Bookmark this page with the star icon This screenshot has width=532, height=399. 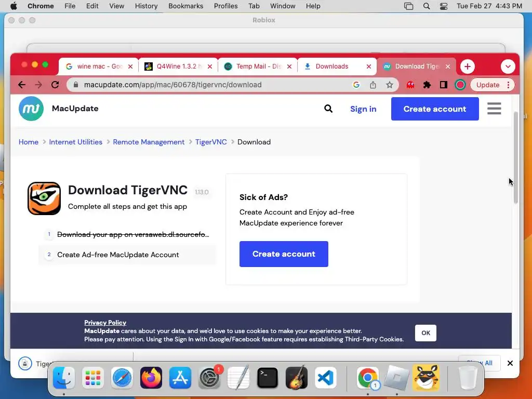pyautogui.click(x=390, y=85)
